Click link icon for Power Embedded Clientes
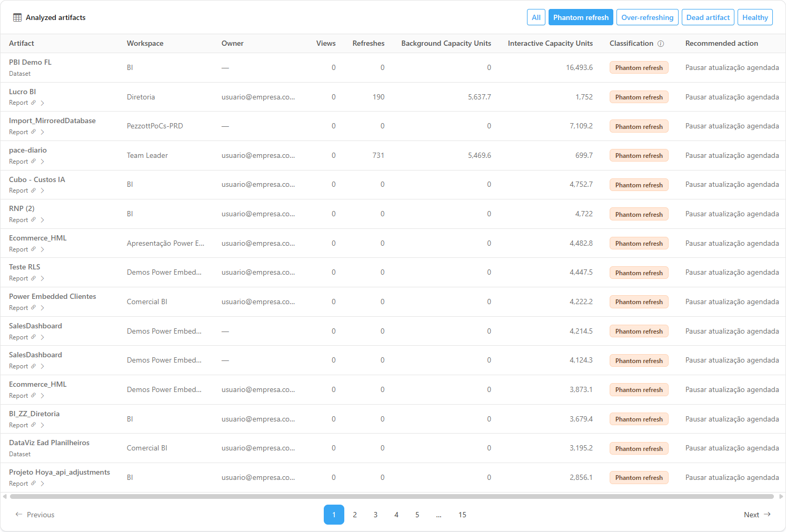The image size is (786, 532). (34, 308)
